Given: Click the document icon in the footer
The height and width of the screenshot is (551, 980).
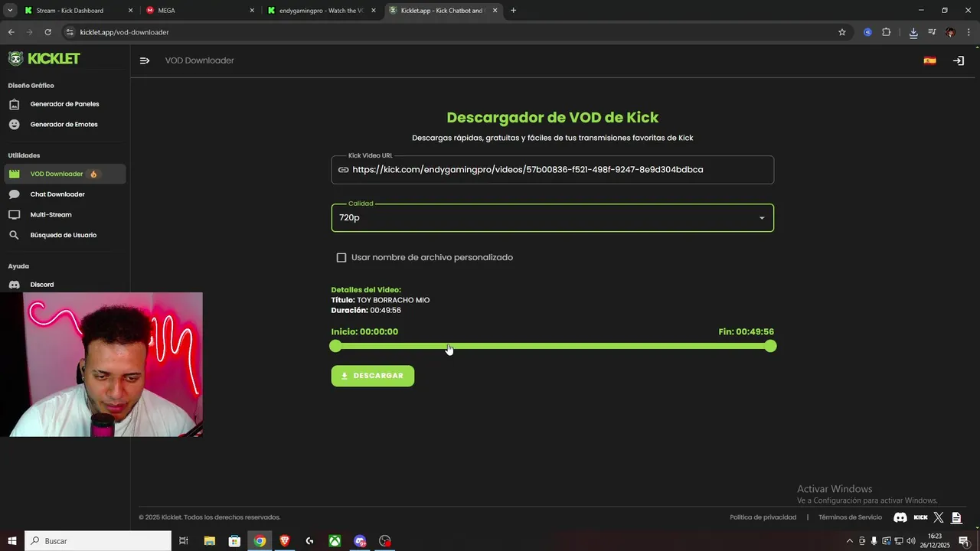Looking at the screenshot, I should [x=957, y=517].
